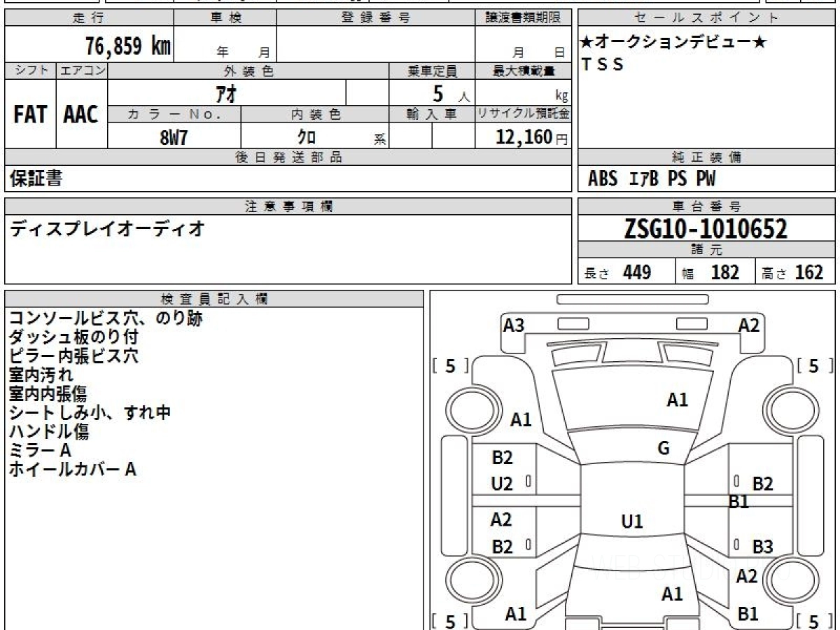The width and height of the screenshot is (840, 630).
Task: Click the 保証書 entry
Action: click(x=36, y=178)
